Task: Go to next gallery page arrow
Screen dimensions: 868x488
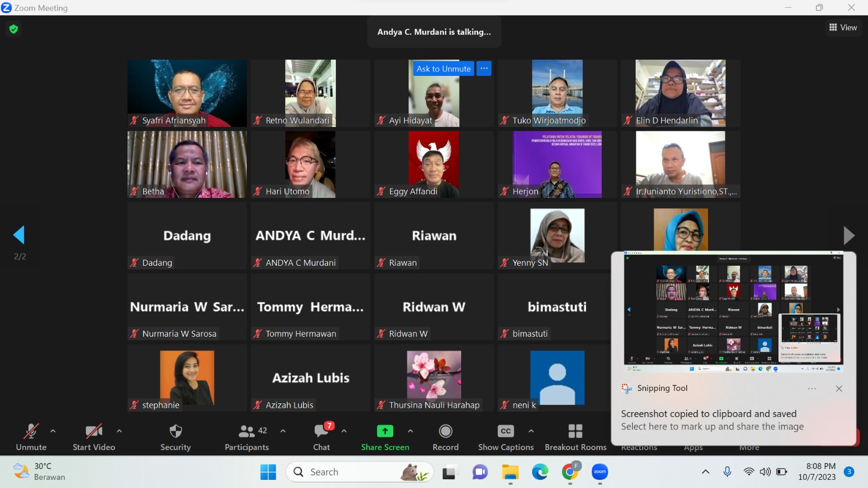Action: 849,235
